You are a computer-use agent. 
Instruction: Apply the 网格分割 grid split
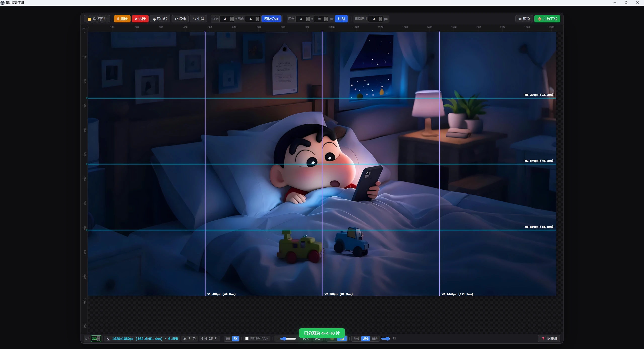[x=271, y=19]
